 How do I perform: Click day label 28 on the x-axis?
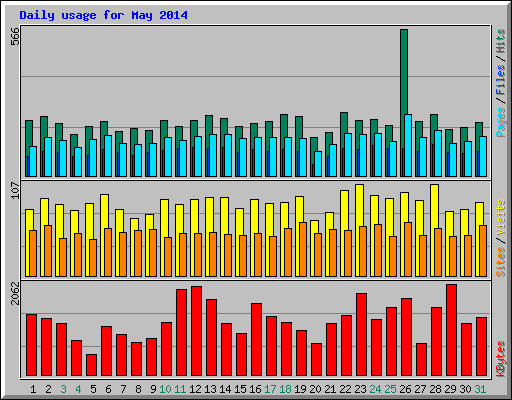pos(435,389)
